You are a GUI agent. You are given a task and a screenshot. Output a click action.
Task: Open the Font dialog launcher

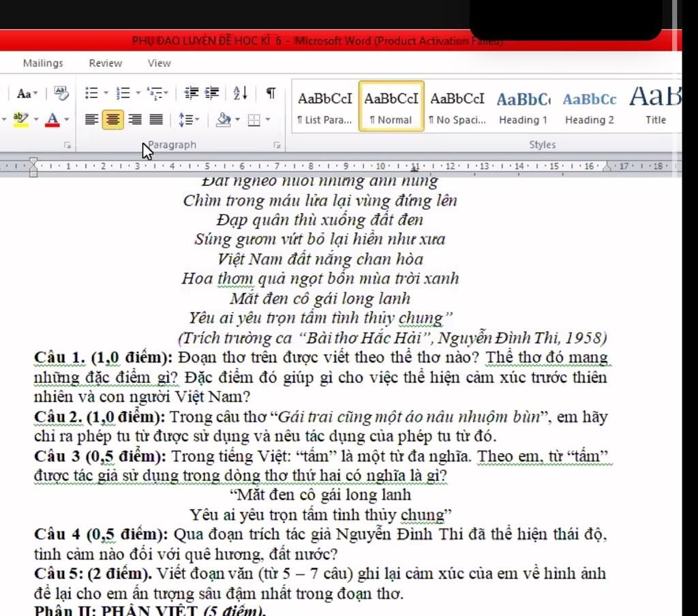pyautogui.click(x=67, y=145)
